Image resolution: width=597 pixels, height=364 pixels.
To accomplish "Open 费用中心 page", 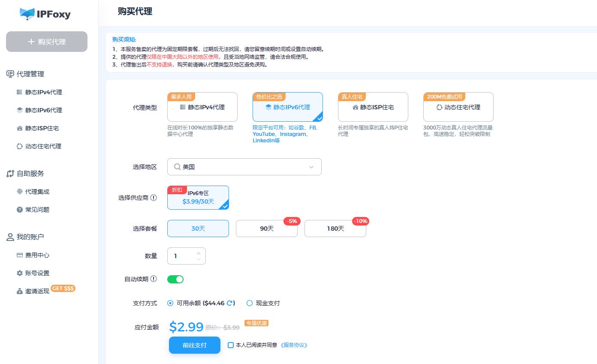I will pos(37,255).
